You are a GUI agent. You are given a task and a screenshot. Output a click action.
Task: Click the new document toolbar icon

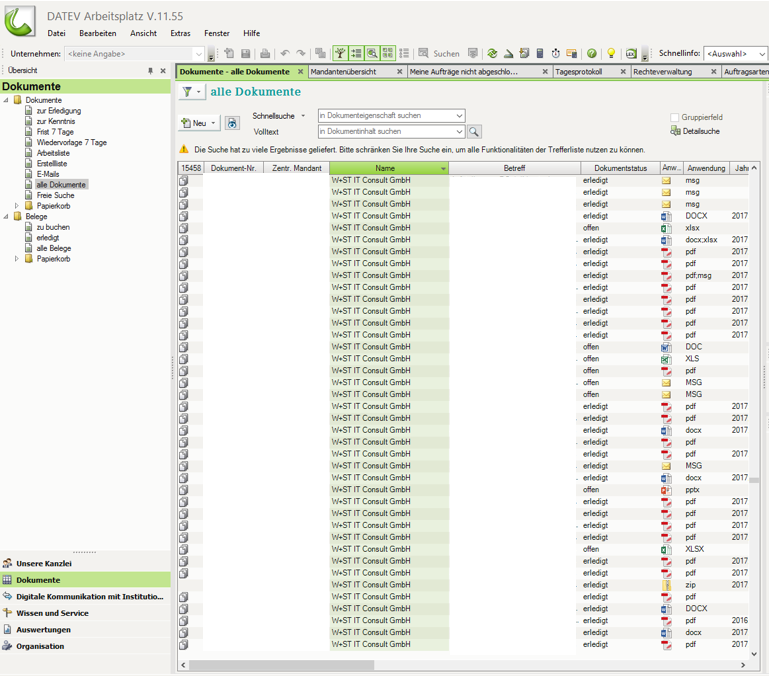coord(229,53)
